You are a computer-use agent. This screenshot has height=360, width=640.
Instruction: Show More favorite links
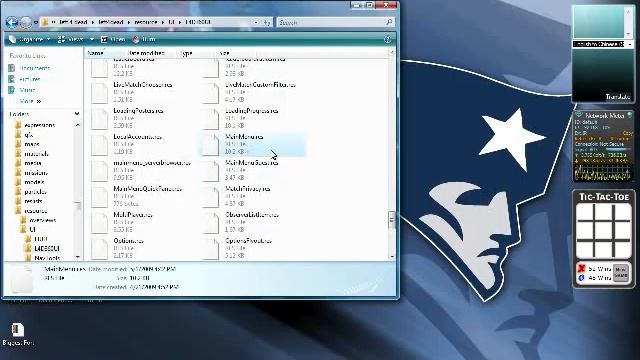click(30, 101)
